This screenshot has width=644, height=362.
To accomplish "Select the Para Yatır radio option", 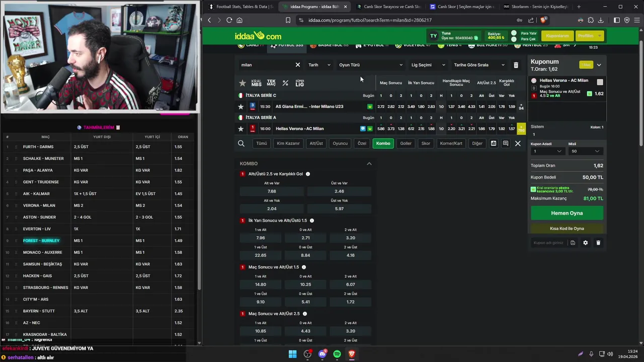I will coord(514,33).
